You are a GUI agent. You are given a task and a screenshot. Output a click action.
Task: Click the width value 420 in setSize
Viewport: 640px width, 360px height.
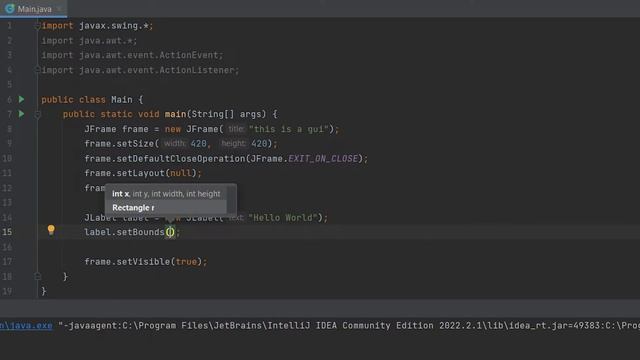tap(198, 144)
